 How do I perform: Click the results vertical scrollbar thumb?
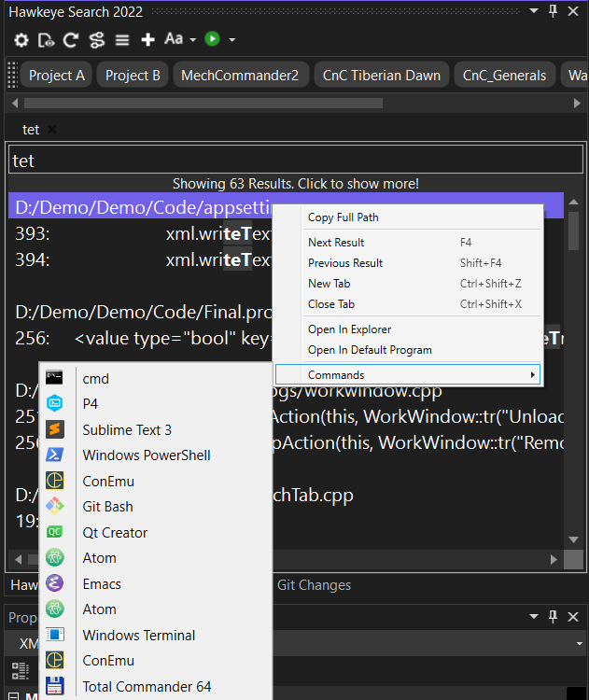tap(574, 231)
